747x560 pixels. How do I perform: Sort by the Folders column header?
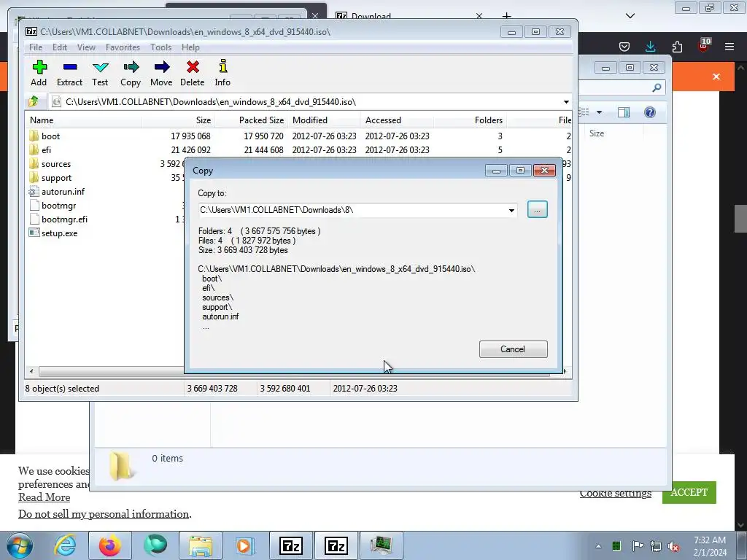point(470,120)
